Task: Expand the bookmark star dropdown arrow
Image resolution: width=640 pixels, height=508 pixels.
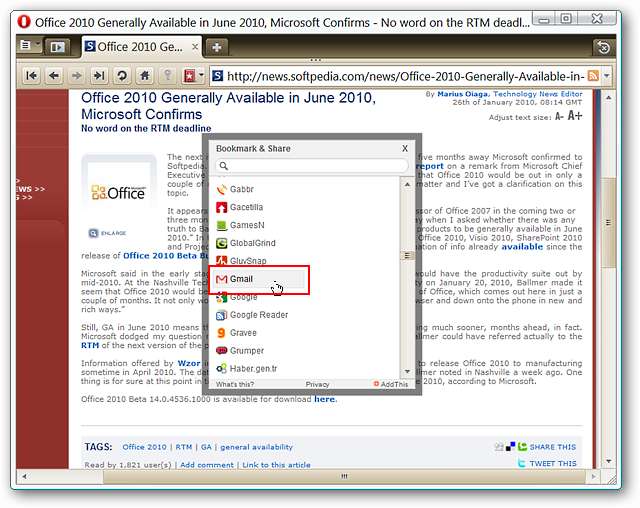Action: [x=201, y=75]
